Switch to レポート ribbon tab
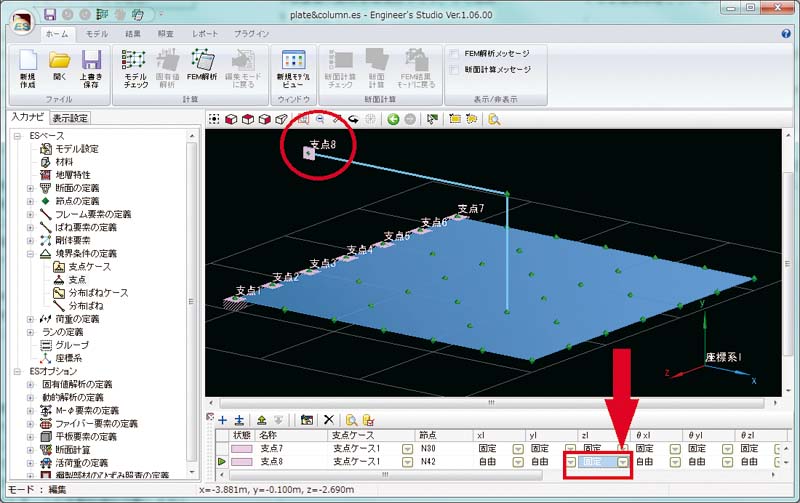This screenshot has width=800, height=503. (205, 34)
